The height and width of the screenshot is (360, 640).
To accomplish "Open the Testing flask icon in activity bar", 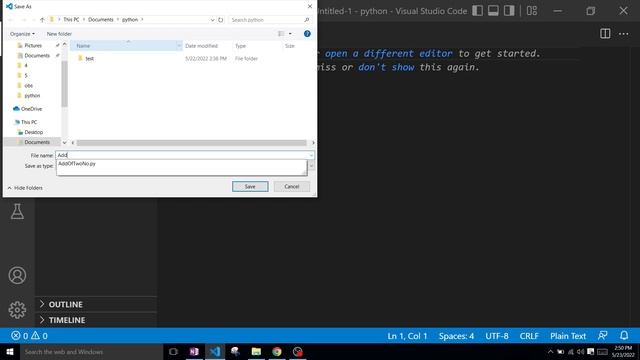I will (17, 211).
